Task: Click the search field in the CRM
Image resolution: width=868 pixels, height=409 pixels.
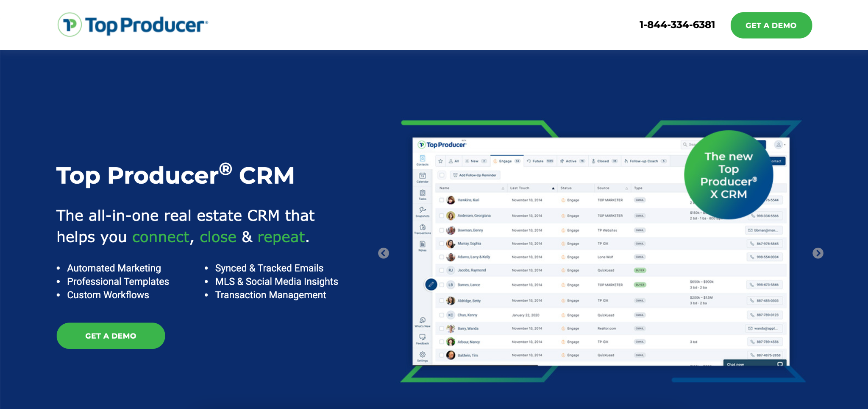Action: coord(689,145)
